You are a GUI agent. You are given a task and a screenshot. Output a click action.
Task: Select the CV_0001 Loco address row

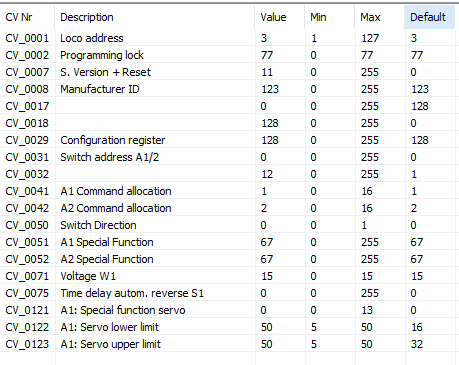(x=228, y=38)
